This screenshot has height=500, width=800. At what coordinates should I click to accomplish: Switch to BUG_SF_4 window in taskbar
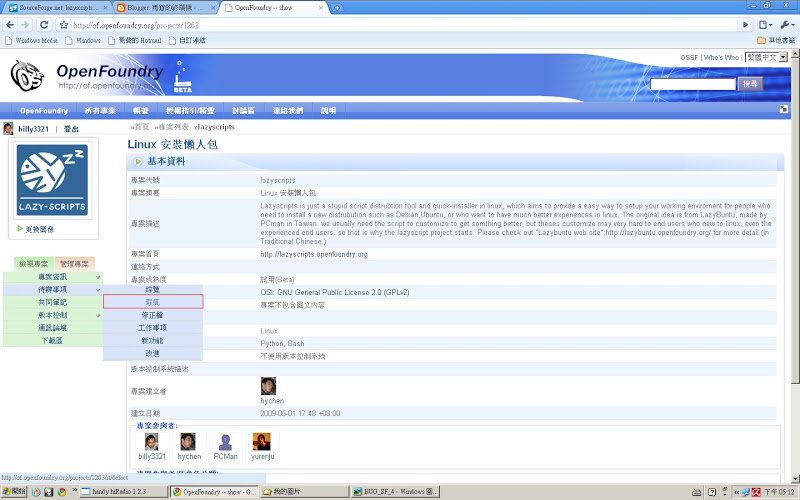[x=395, y=491]
